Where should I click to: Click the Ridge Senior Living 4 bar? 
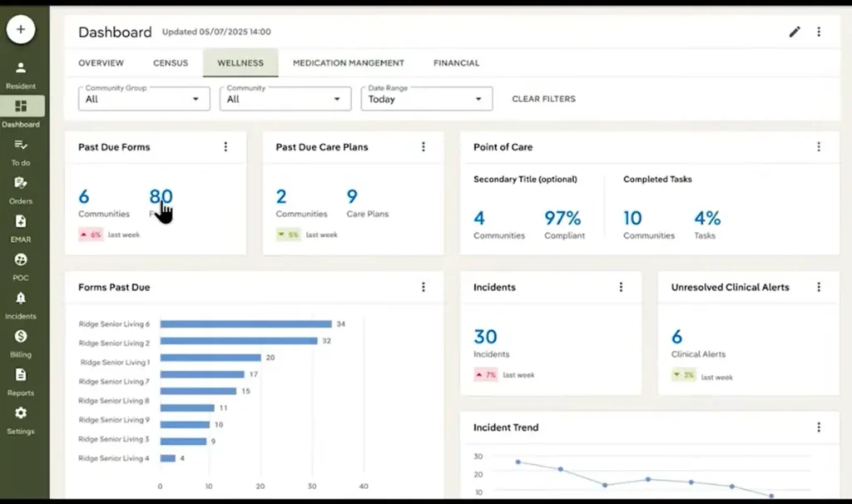(x=168, y=458)
